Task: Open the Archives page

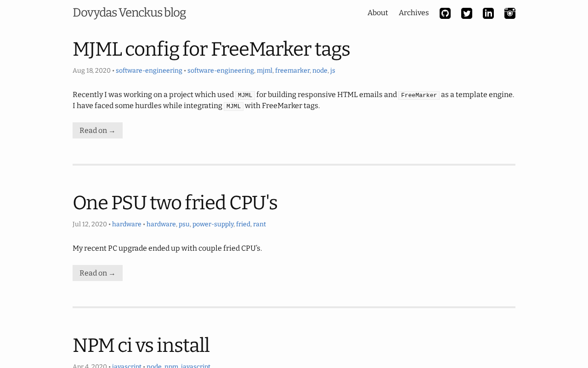Action: pyautogui.click(x=413, y=13)
